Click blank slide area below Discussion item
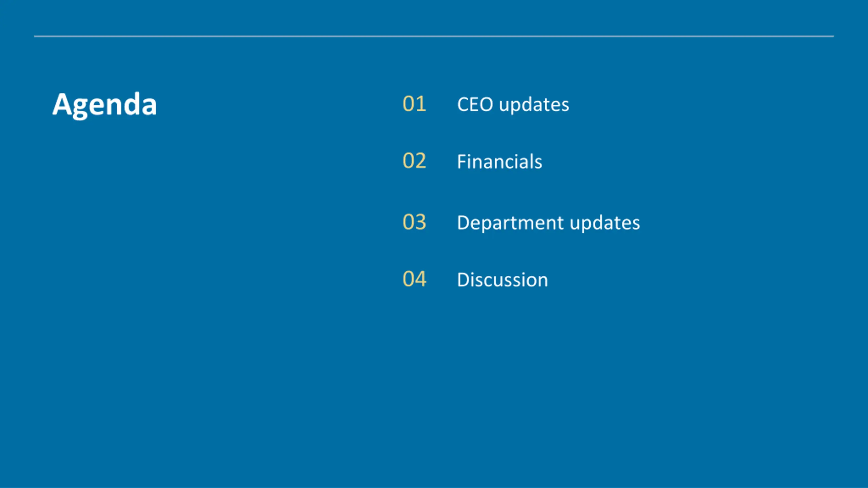868x488 pixels. pyautogui.click(x=509, y=373)
